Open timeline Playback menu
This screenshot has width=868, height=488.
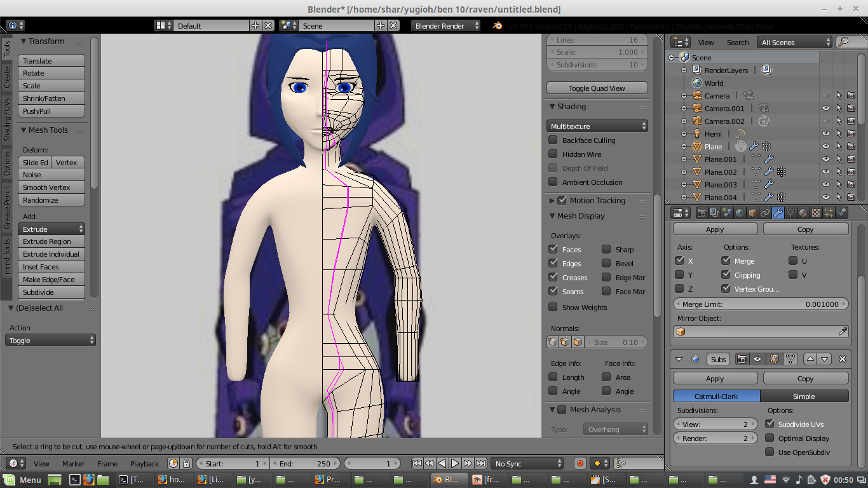point(144,463)
